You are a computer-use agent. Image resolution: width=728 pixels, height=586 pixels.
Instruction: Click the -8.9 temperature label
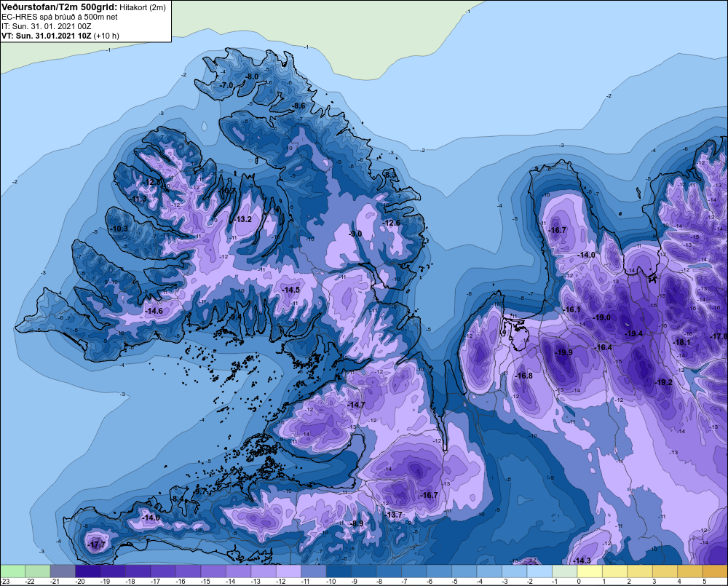357,523
